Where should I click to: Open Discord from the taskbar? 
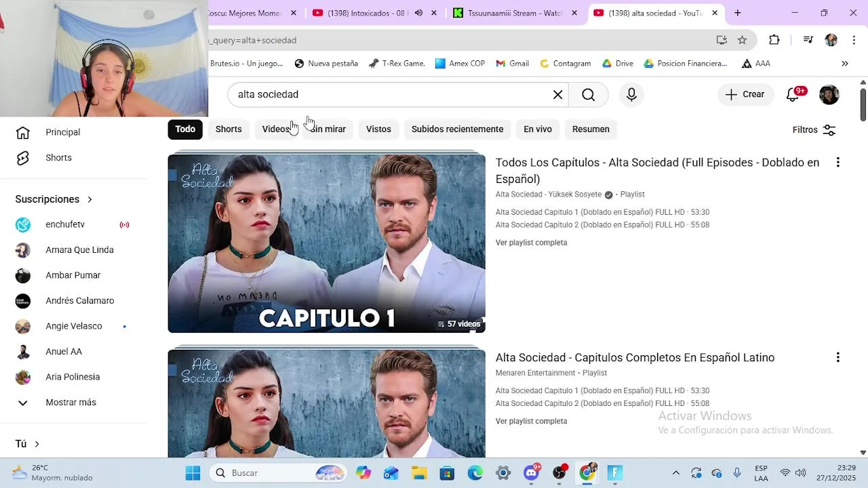pyautogui.click(x=532, y=473)
